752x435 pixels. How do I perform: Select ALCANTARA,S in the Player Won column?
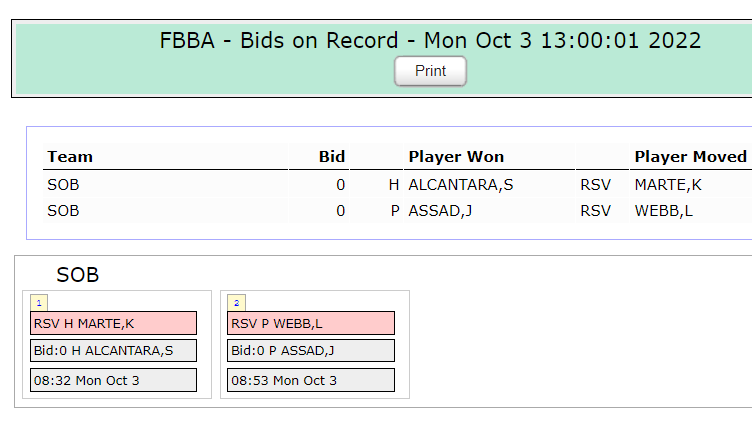tap(460, 185)
